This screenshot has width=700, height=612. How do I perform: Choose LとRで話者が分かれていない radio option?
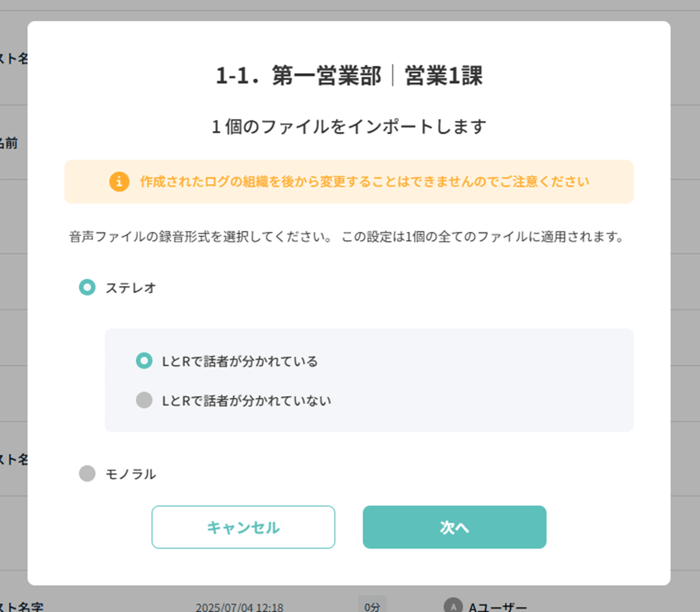(x=144, y=400)
